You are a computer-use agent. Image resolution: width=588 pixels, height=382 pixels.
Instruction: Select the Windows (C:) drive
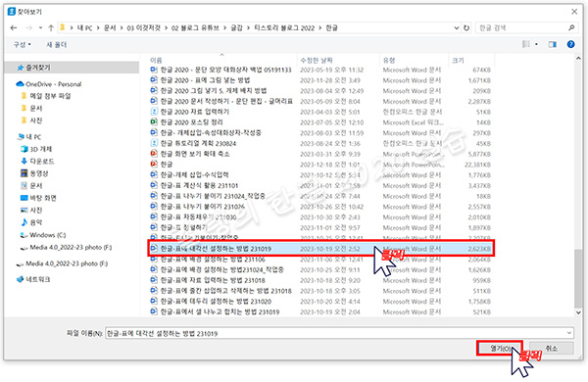43,235
